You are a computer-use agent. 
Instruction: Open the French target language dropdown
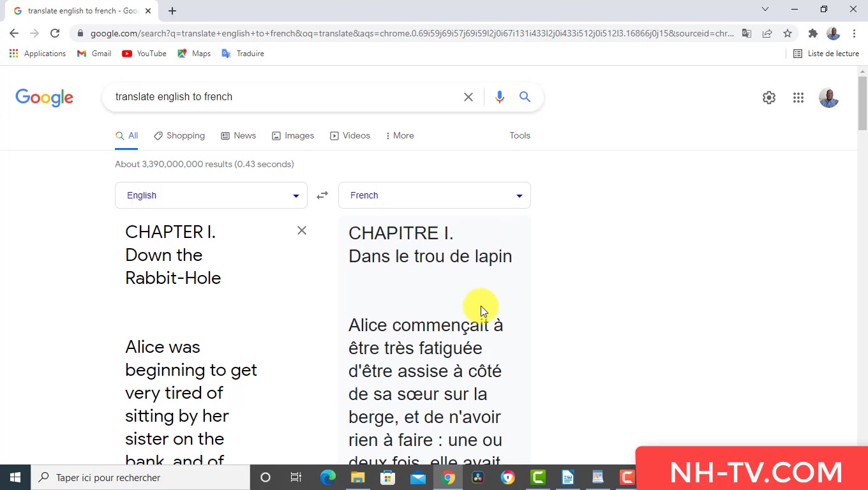(x=435, y=195)
